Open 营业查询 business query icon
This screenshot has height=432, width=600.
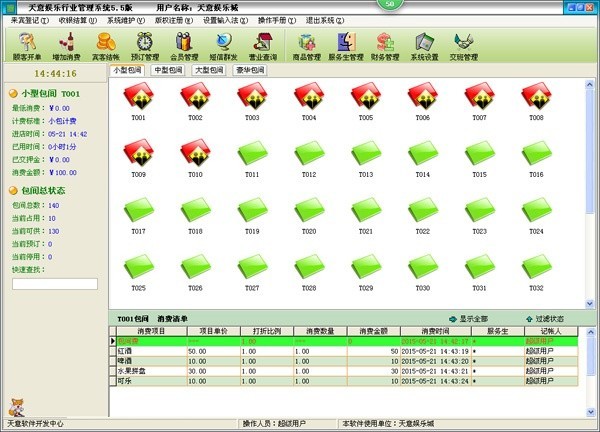tap(264, 45)
